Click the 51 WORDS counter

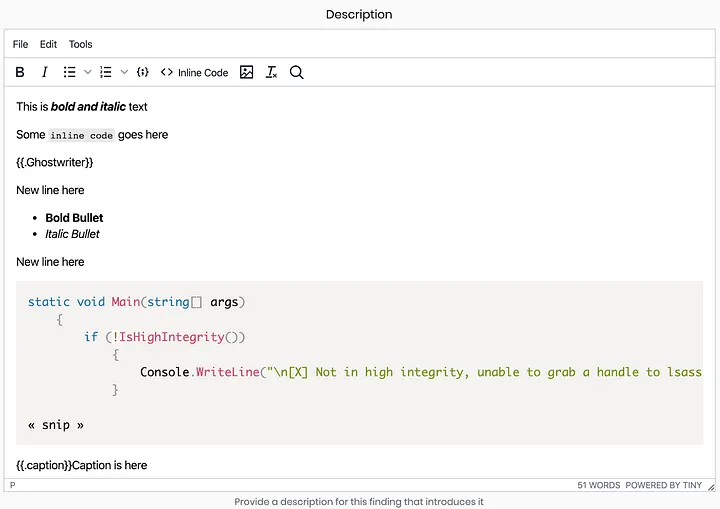pos(598,485)
